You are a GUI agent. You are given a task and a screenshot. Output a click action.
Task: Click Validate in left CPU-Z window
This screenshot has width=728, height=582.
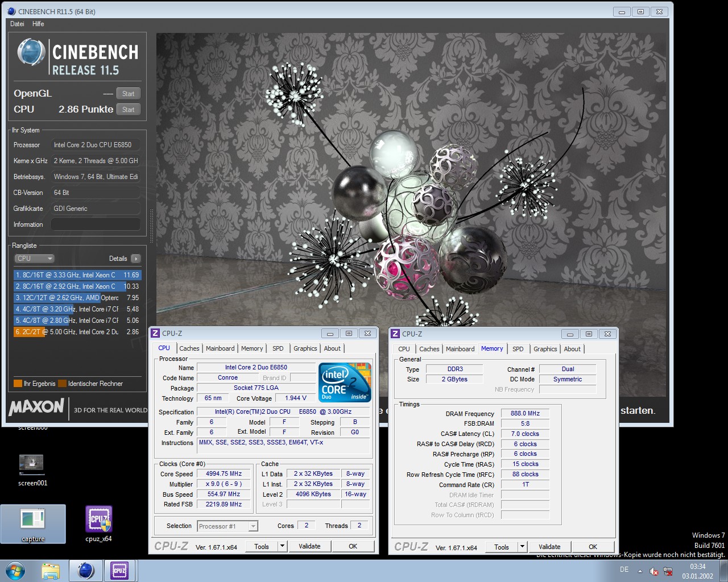[x=309, y=546]
